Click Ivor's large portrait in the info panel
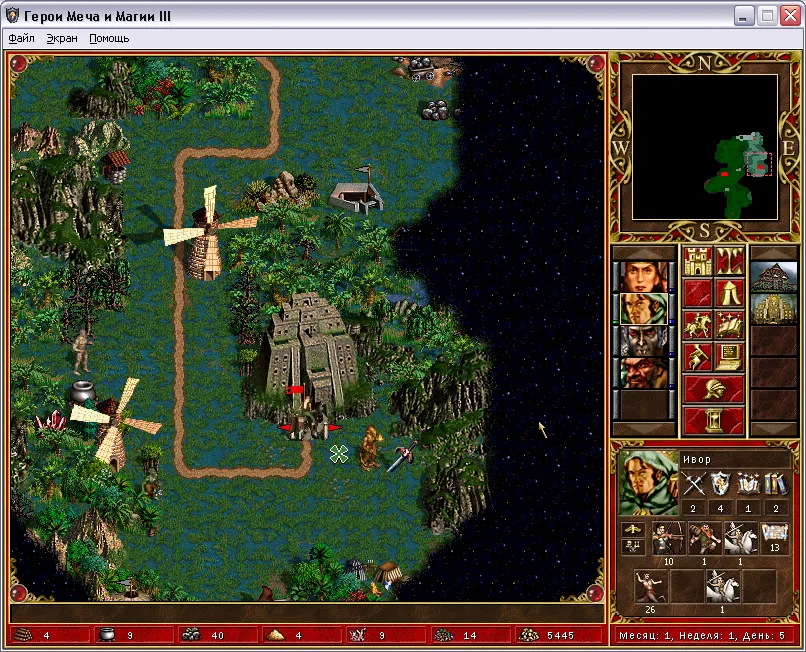Viewport: 806px width, 652px height. 649,482
